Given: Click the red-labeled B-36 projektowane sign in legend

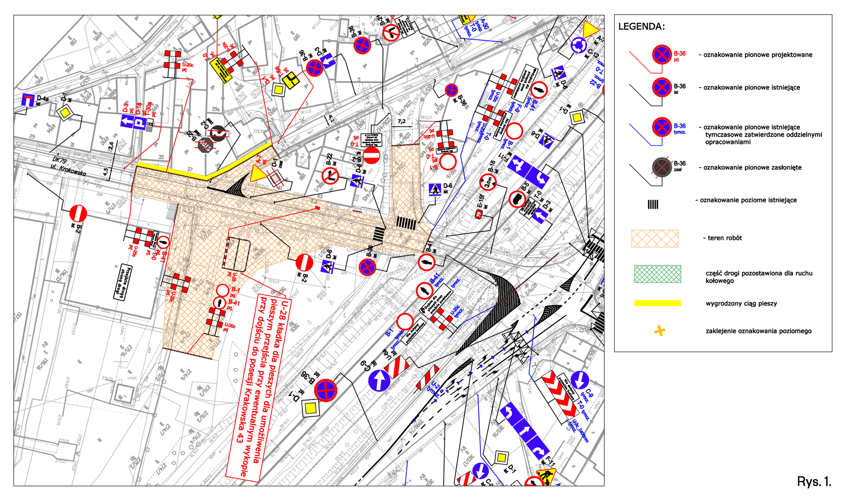Looking at the screenshot, I should point(662,55).
